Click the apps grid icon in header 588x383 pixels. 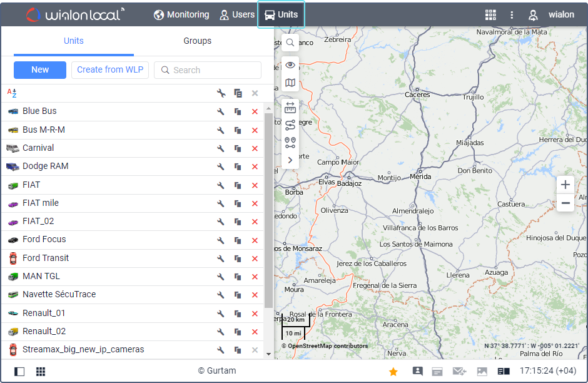click(490, 15)
